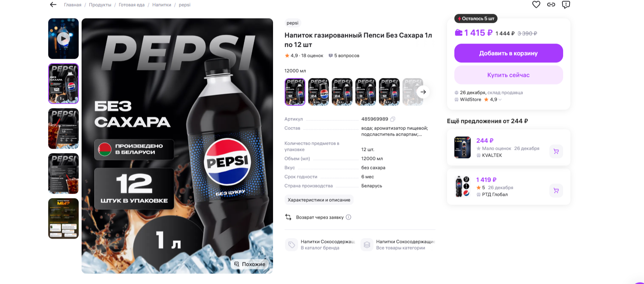Viewport: 644px width, 284px height.
Task: Open the last gallery thumbnail
Action: (63, 218)
